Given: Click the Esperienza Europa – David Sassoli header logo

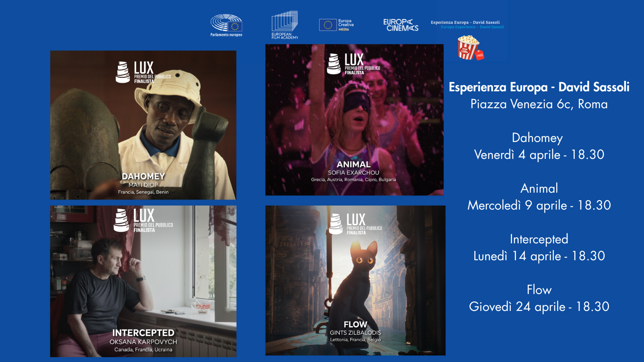Looking at the screenshot, I should [x=467, y=25].
